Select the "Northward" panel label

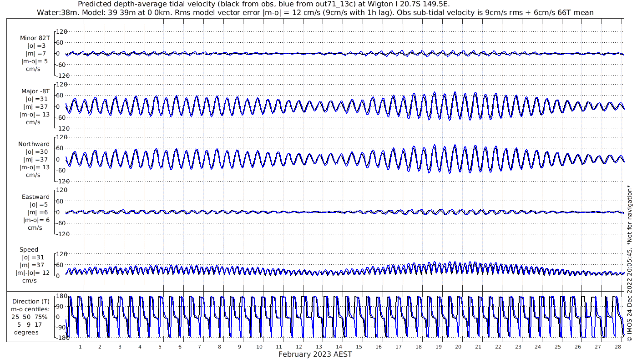tap(34, 144)
